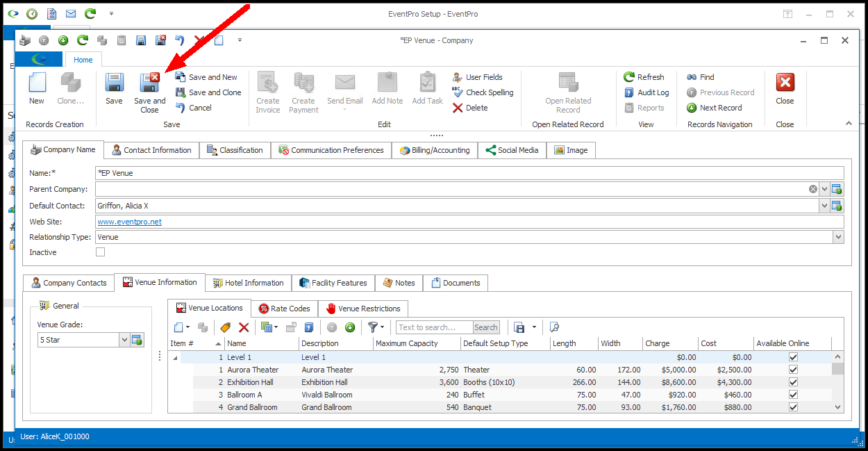Image resolution: width=868 pixels, height=451 pixels.
Task: Toggle Available Online for Aurora Theater
Action: click(793, 370)
